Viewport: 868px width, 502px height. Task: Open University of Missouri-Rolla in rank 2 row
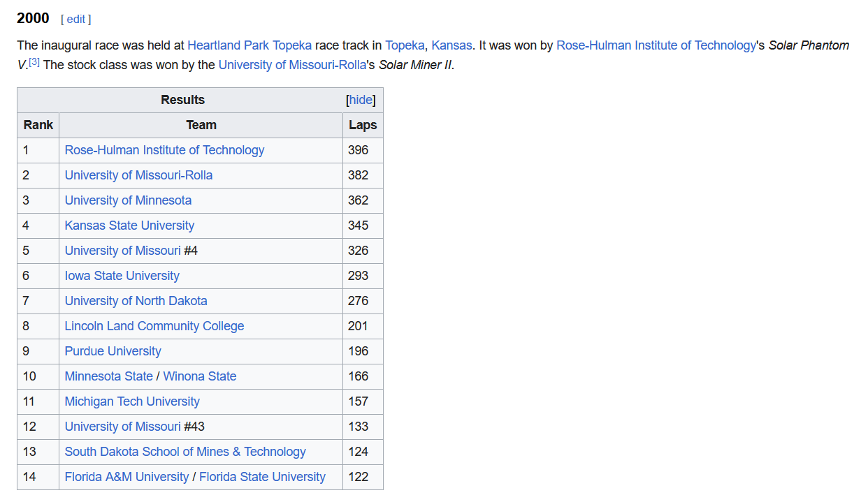tap(138, 175)
